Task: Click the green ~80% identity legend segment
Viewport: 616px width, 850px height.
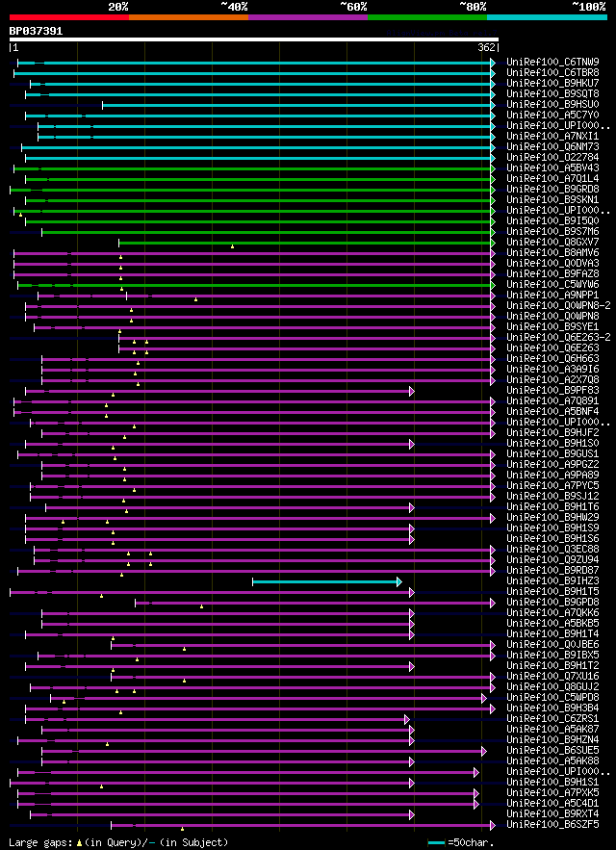Action: click(x=427, y=17)
